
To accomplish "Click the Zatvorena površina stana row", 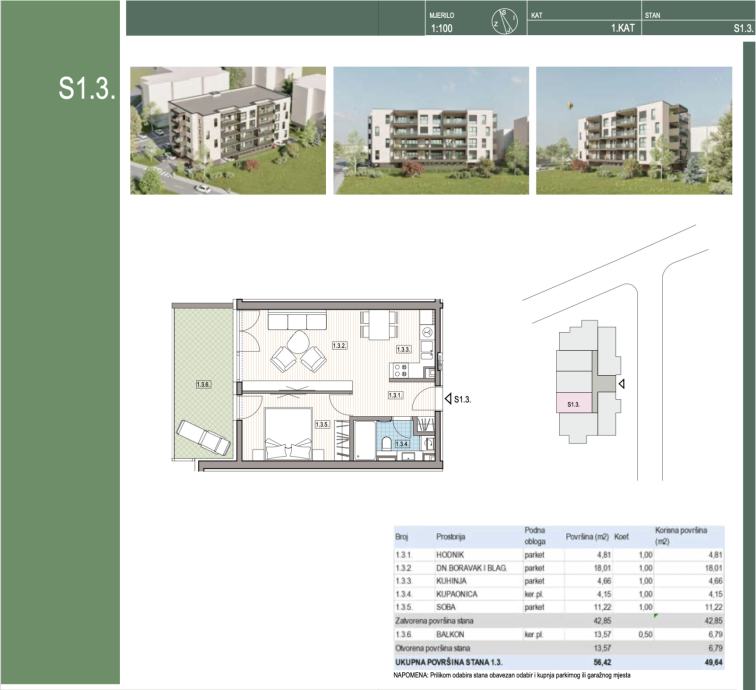I will click(559, 621).
